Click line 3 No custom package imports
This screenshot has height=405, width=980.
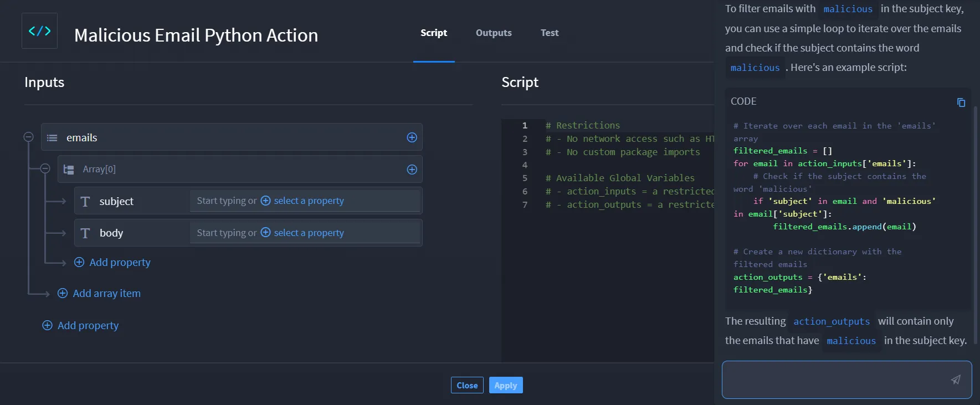pos(623,152)
